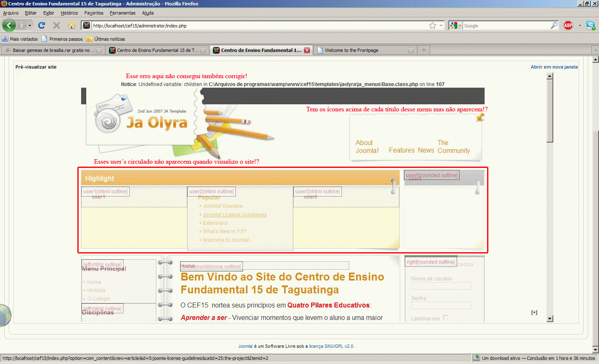Open a new tab with the plus button
Viewport: 599px width, 364px height.
click(424, 50)
